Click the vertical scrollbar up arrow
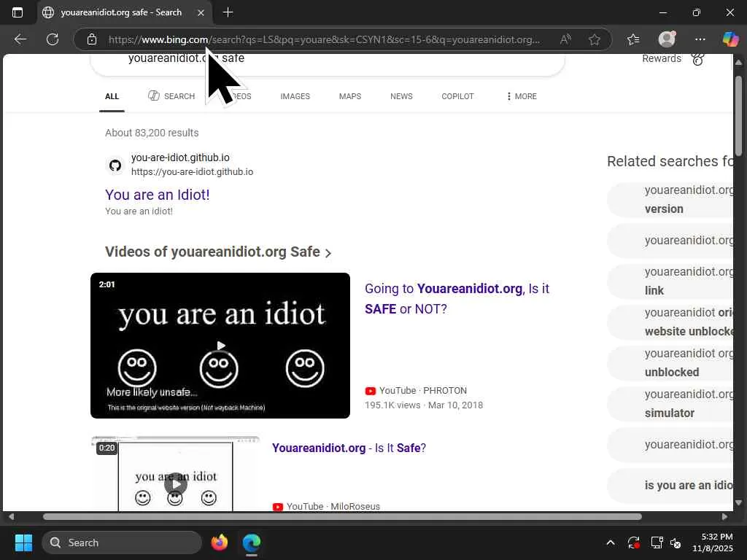This screenshot has width=747, height=560. 738,63
